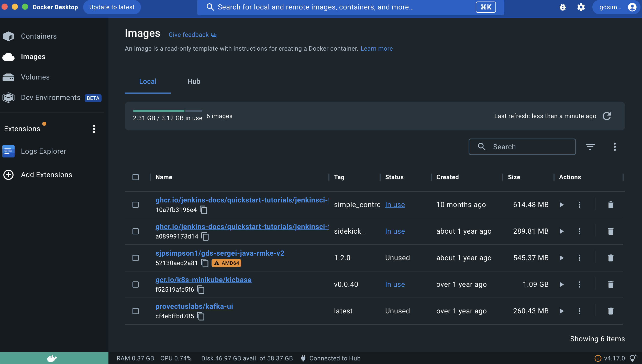This screenshot has width=642, height=364.
Task: Open the Extensions three-dot menu
Action: [94, 129]
